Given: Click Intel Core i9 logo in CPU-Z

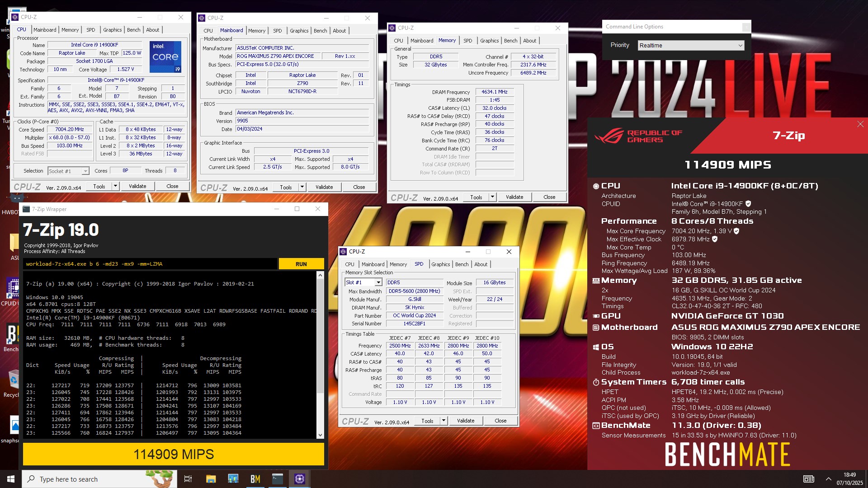Looking at the screenshot, I should 165,56.
